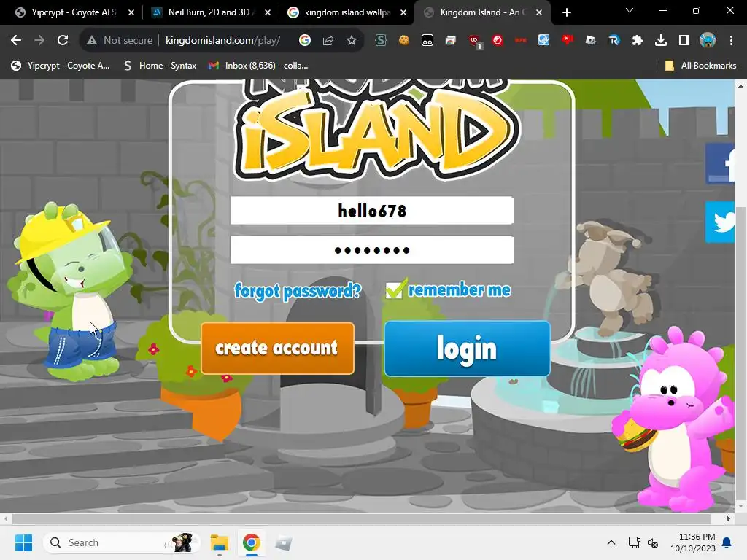Open the All Bookmarks folder
This screenshot has height=560, width=747.
coord(700,66)
